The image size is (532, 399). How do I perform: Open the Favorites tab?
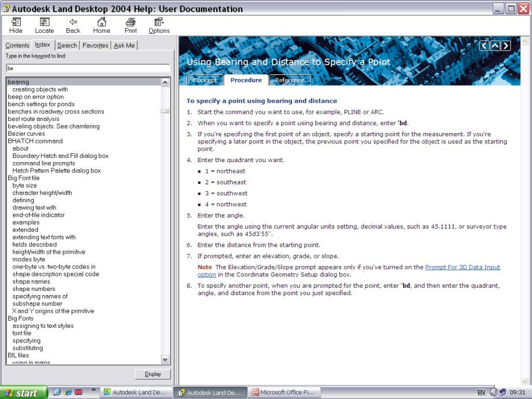[x=96, y=46]
